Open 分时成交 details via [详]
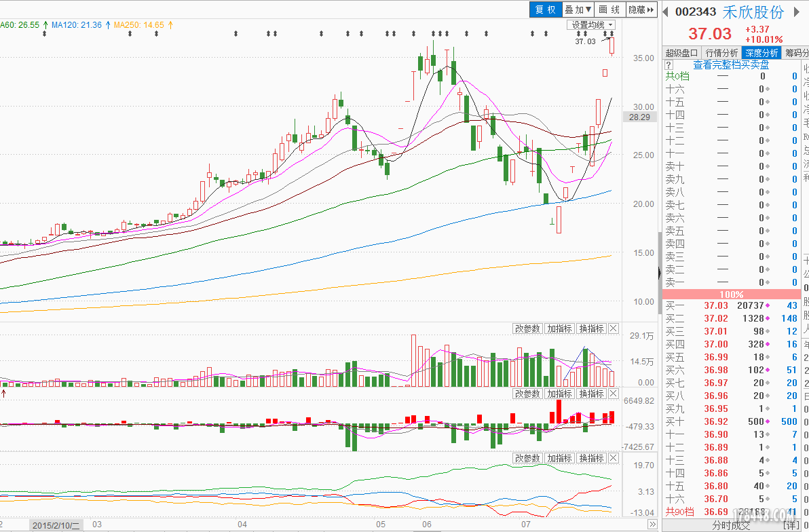This screenshot has height=532, width=809. [x=791, y=526]
